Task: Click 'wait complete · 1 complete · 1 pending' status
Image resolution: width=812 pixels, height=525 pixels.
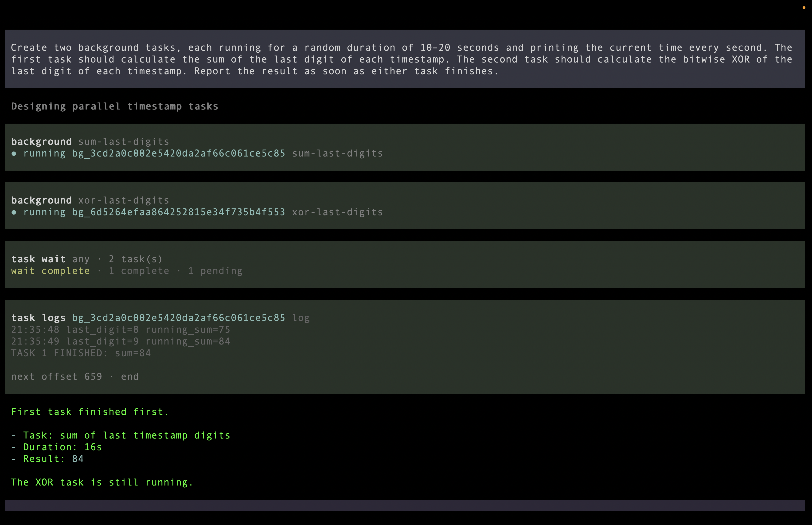Action: [x=127, y=271]
